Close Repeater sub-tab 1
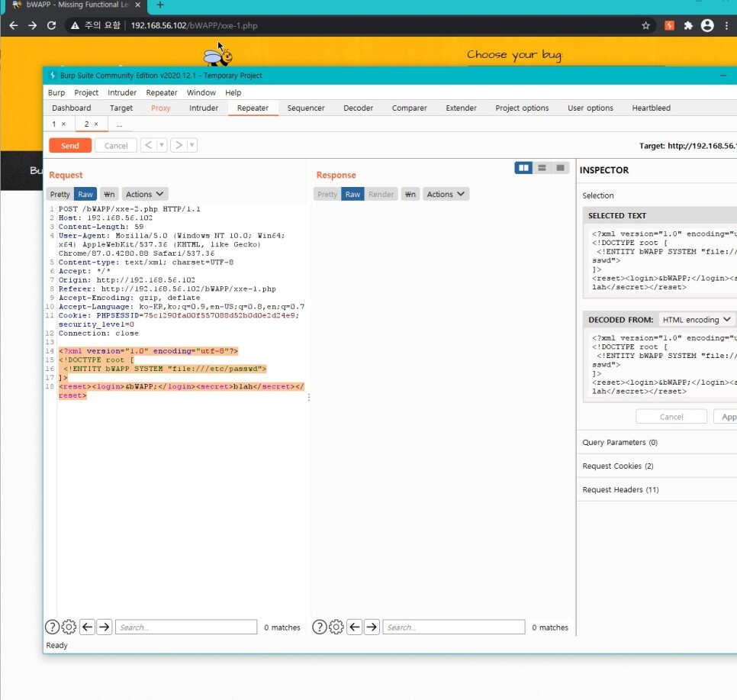 pos(63,124)
